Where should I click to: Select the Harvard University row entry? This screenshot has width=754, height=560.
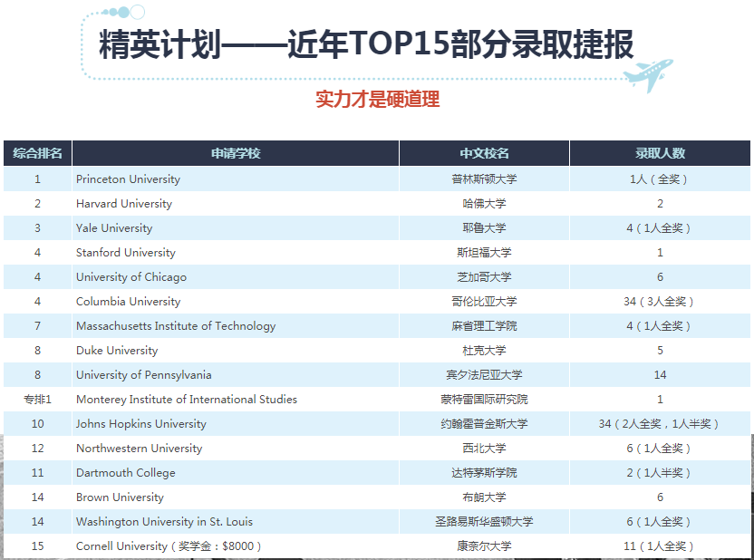tap(123, 204)
